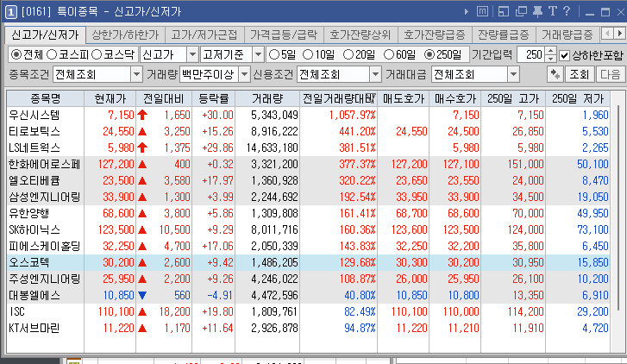The width and height of the screenshot is (627, 364).
Task: Click the 다음 next button
Action: tap(611, 74)
